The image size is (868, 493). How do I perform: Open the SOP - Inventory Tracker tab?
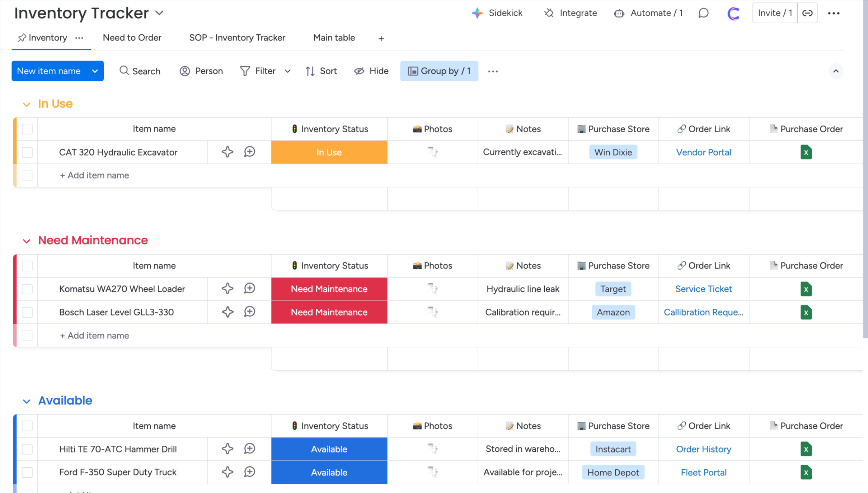[x=237, y=38]
